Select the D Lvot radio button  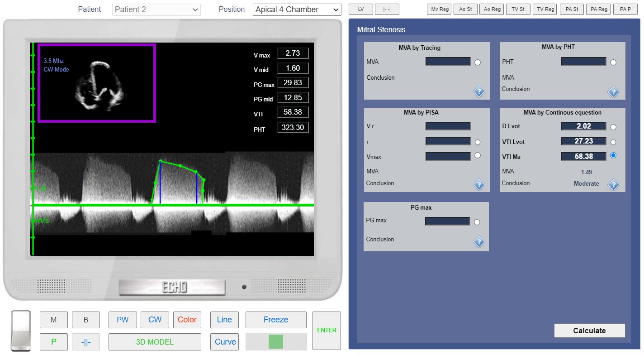pos(613,127)
